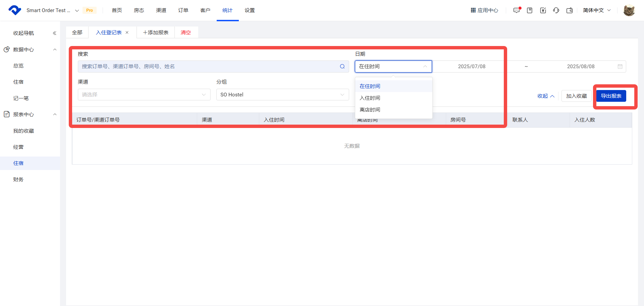Open customer support headset icon
The height and width of the screenshot is (306, 644).
tap(556, 10)
